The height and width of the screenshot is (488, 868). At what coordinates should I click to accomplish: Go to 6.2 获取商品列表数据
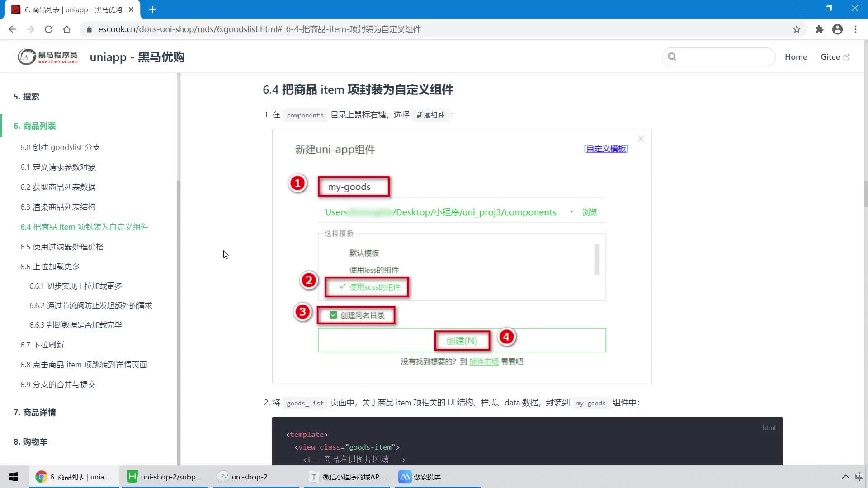tap(58, 187)
